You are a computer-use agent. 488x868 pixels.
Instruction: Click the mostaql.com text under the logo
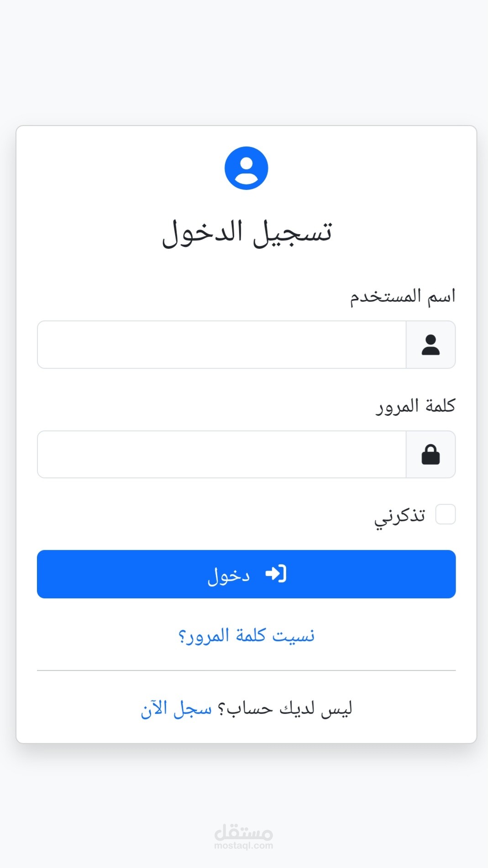tap(244, 846)
